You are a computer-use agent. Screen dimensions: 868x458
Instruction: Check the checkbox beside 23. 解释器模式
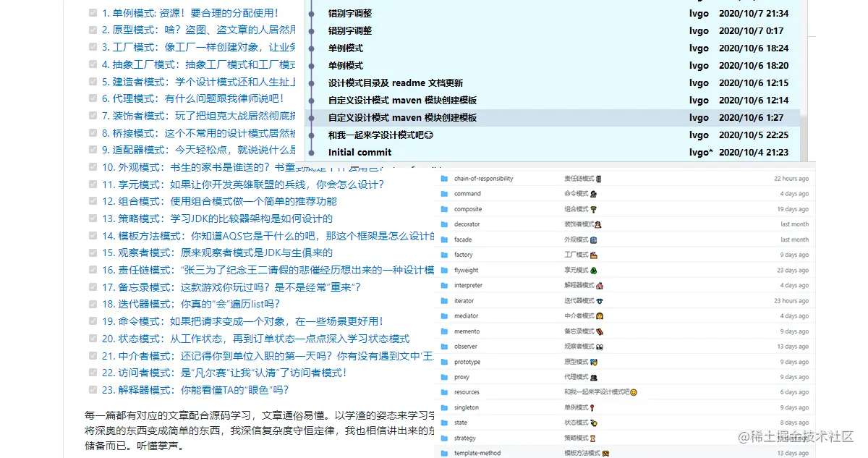click(92, 391)
